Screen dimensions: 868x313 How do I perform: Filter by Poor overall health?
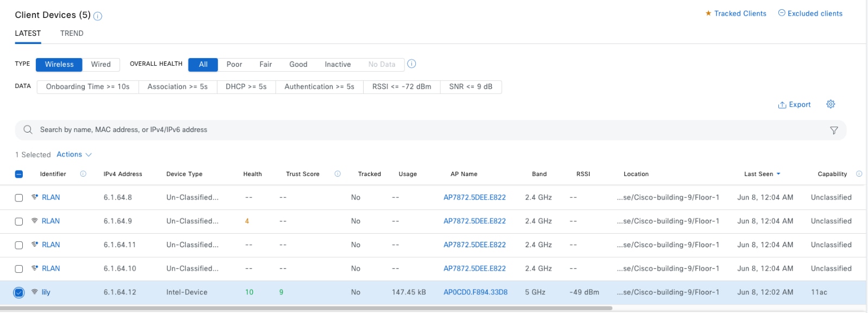234,65
